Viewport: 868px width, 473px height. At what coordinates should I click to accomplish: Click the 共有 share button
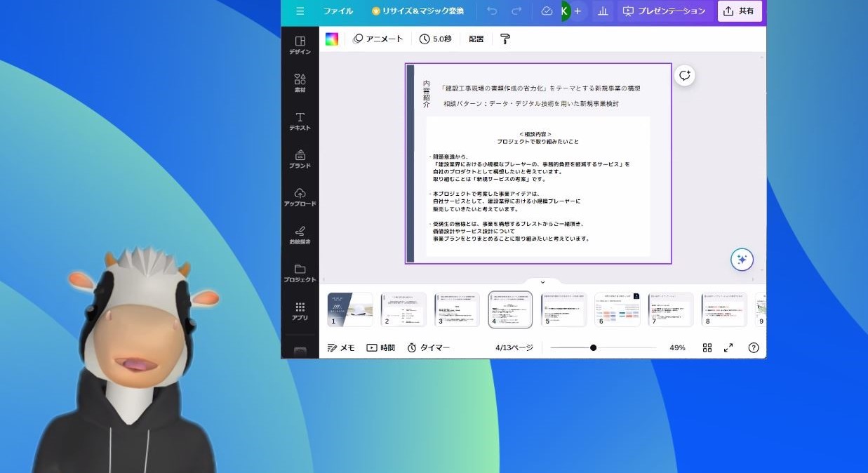[740, 11]
